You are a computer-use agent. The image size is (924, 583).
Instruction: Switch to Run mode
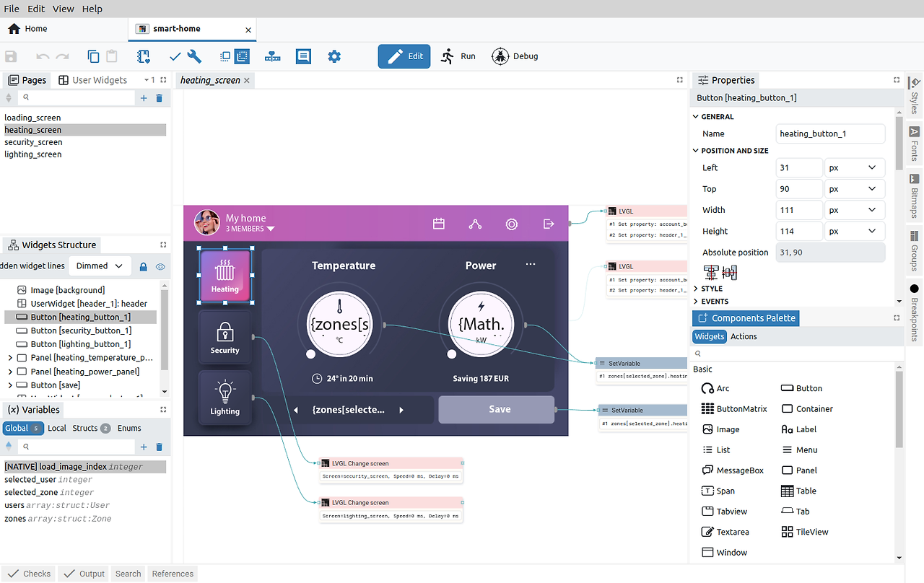coord(458,56)
